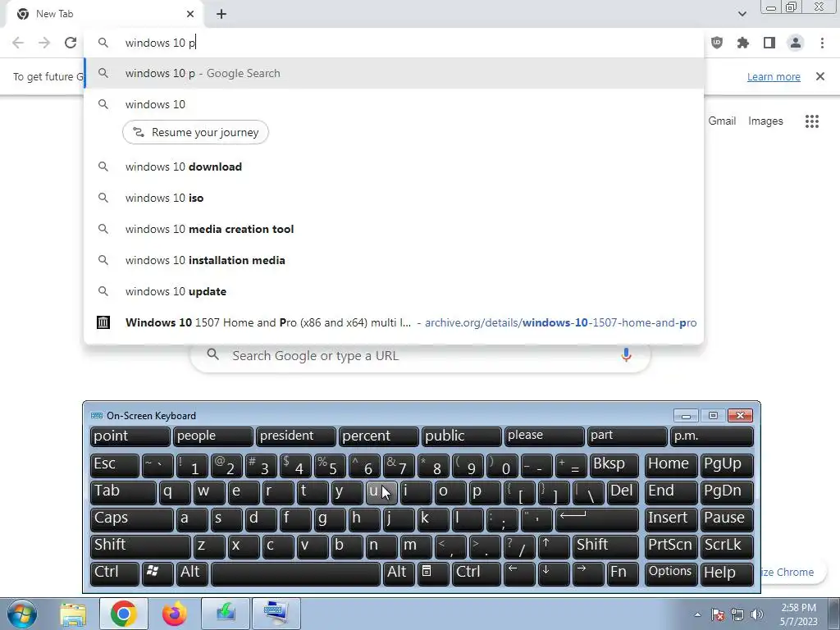
Task: Select the 'windows 10' suggestion
Action: [x=394, y=104]
